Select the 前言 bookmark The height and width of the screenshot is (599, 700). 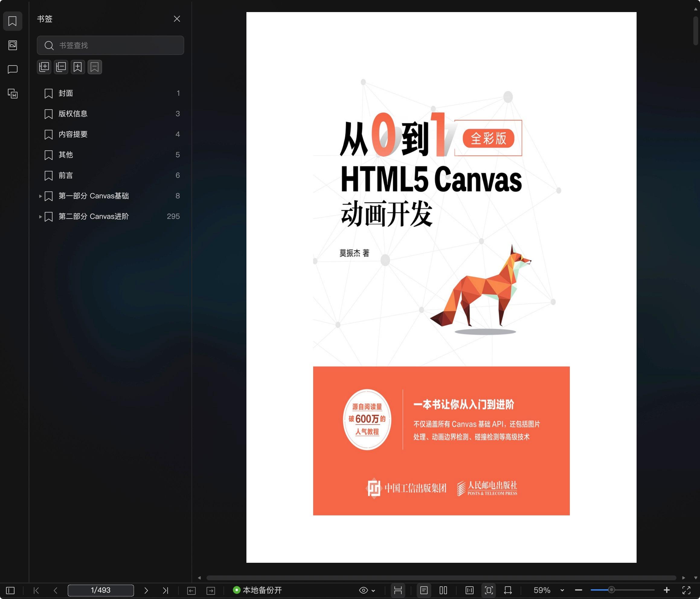pyautogui.click(x=111, y=175)
